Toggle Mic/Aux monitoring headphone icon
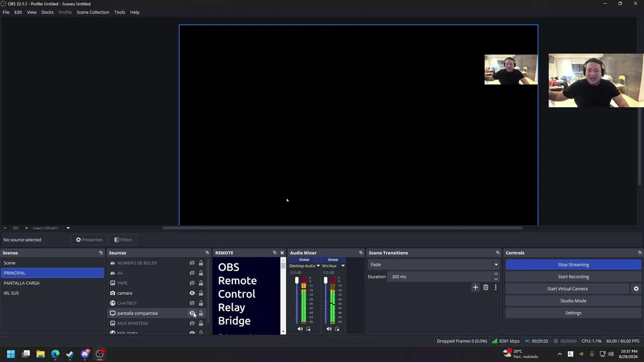Image resolution: width=644 pixels, height=362 pixels. point(337,329)
